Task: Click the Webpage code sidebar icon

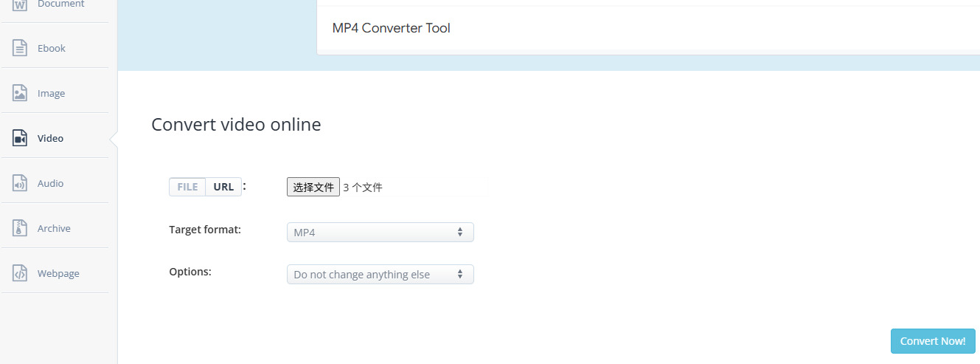Action: click(20, 273)
